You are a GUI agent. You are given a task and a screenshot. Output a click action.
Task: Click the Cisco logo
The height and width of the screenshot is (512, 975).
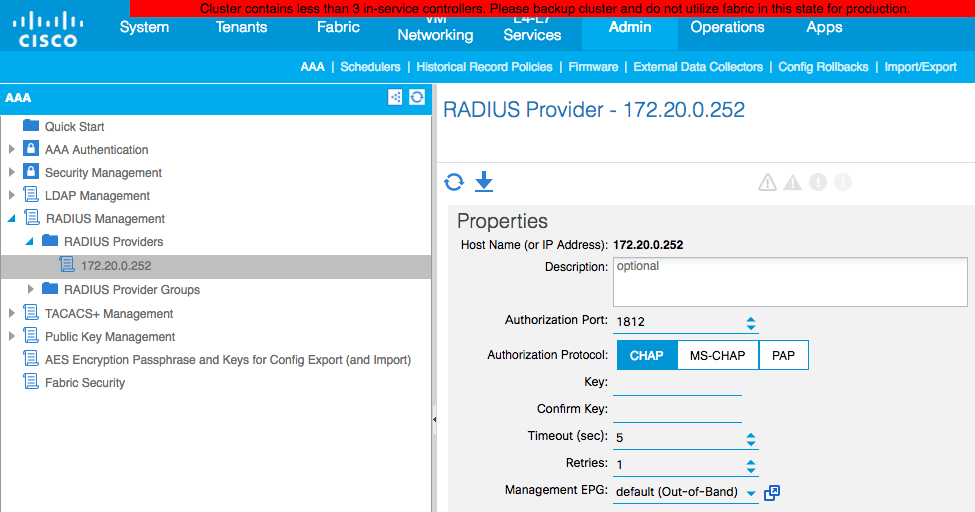[x=47, y=31]
